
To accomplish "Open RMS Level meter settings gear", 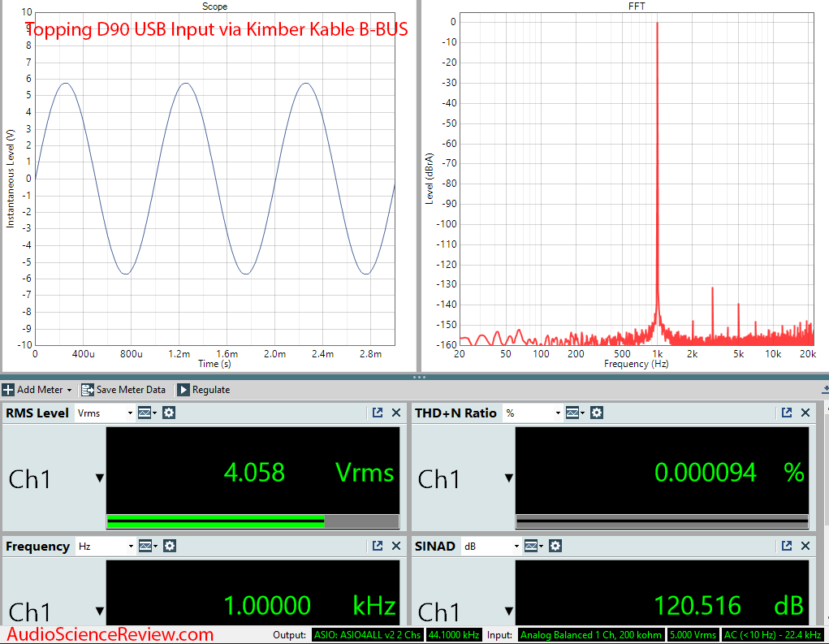I will (169, 413).
